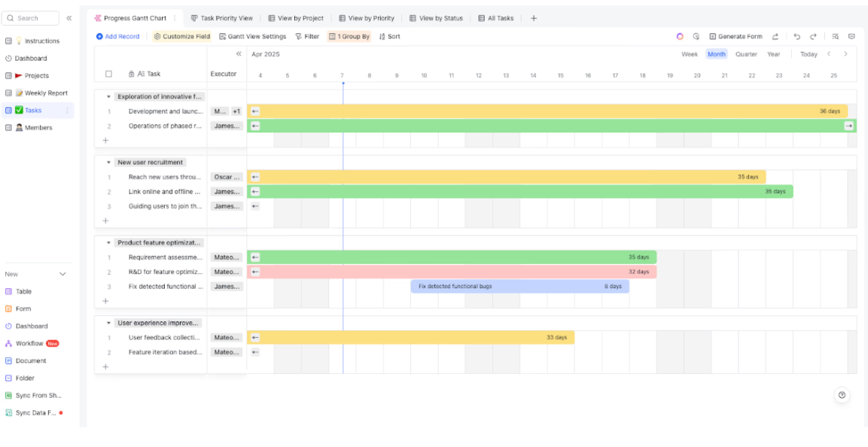Open the Sort options
Image resolution: width=868 pixels, height=447 pixels.
(x=389, y=37)
